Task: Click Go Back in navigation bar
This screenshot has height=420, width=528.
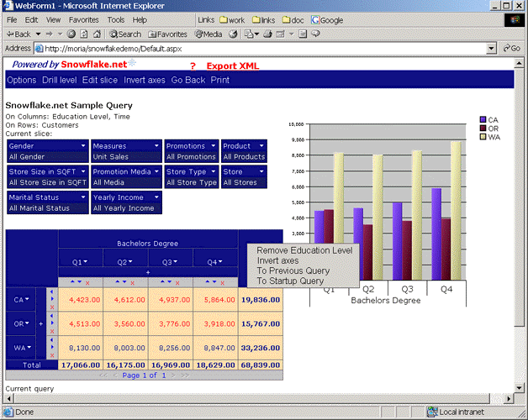Action: pyautogui.click(x=187, y=80)
